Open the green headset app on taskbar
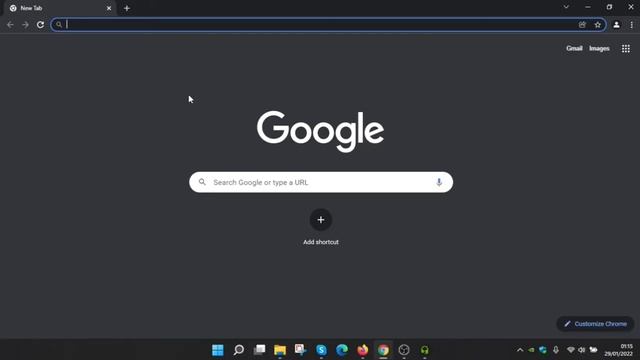The image size is (640, 360). coord(424,350)
